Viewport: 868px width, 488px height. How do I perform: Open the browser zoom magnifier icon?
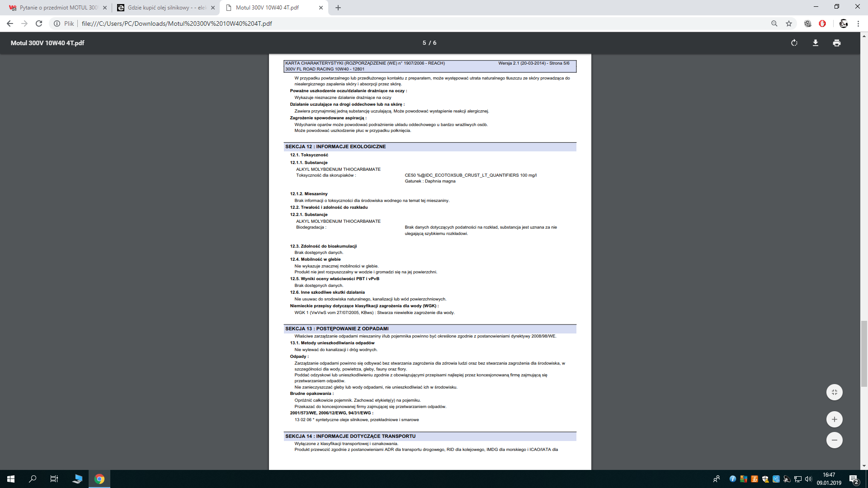[x=774, y=23]
